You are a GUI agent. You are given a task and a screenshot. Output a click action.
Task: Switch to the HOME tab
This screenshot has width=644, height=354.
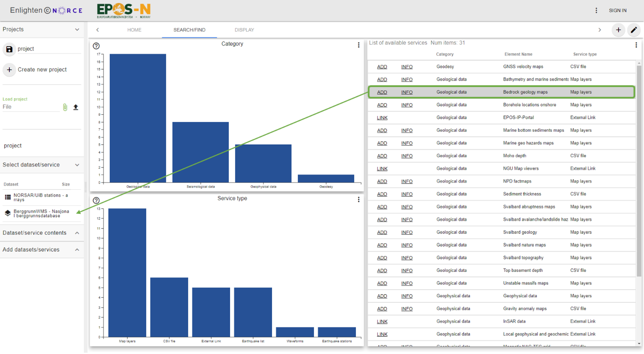click(x=134, y=30)
